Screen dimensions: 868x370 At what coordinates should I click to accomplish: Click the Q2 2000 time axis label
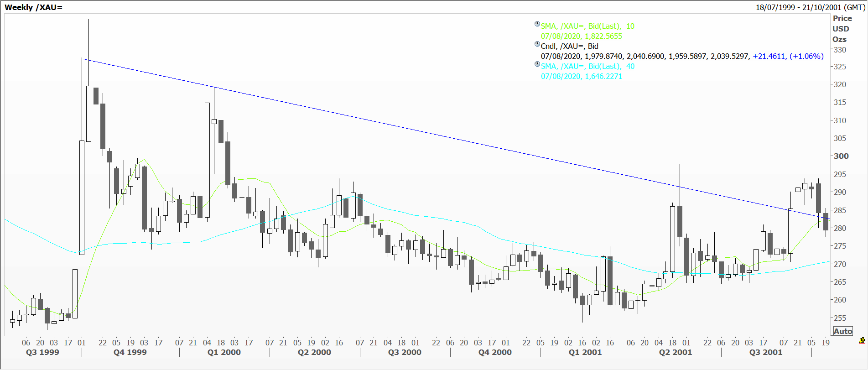coord(314,352)
